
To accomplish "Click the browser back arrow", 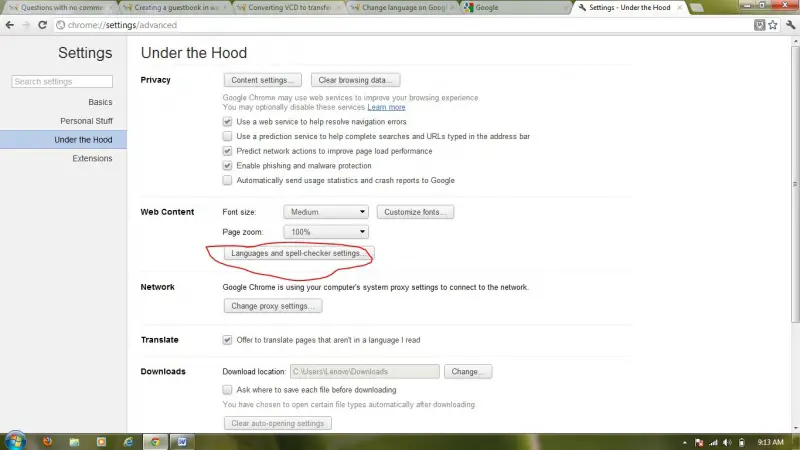I will [x=10, y=25].
